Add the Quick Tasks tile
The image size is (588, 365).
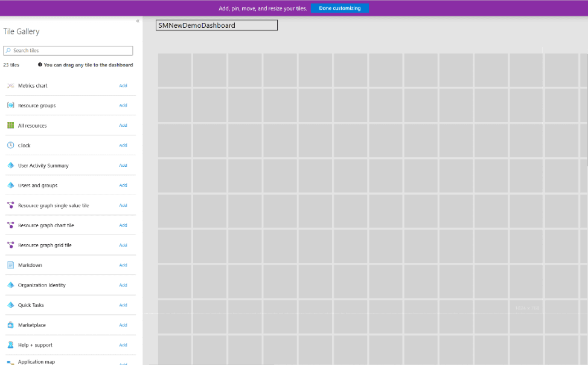[x=123, y=305]
